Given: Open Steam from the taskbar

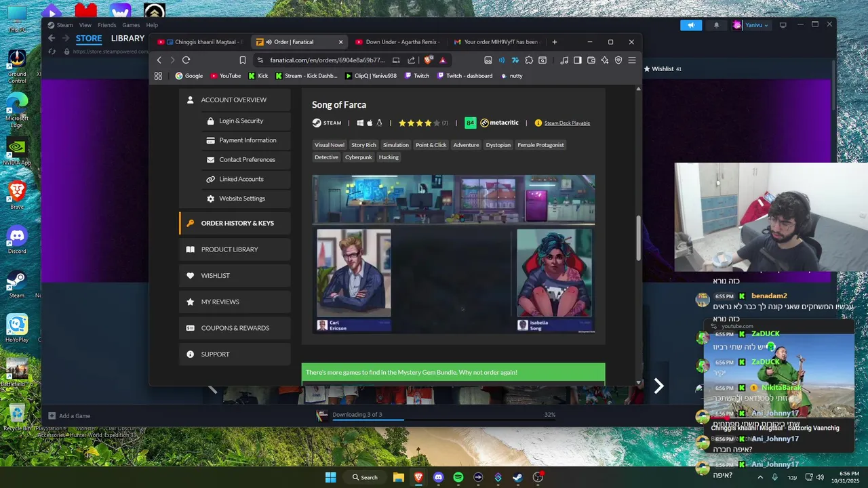Looking at the screenshot, I should click(x=517, y=477).
